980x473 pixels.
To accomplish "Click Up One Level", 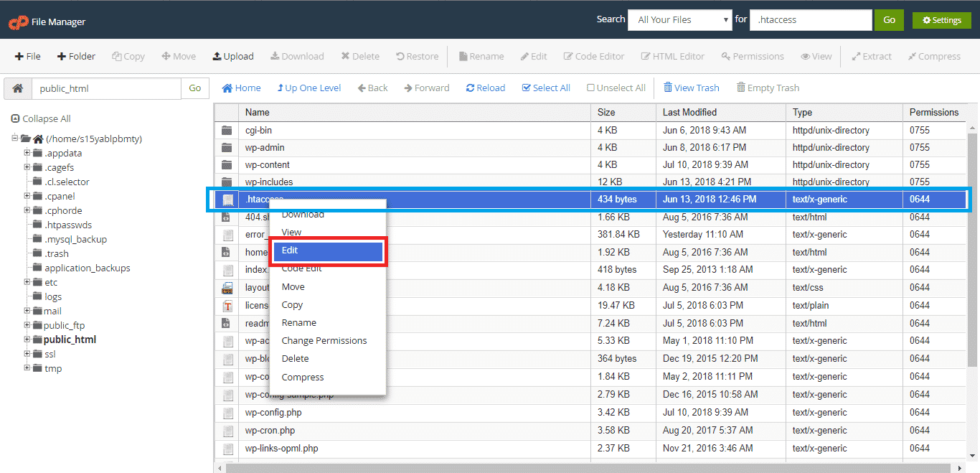I will (x=309, y=88).
